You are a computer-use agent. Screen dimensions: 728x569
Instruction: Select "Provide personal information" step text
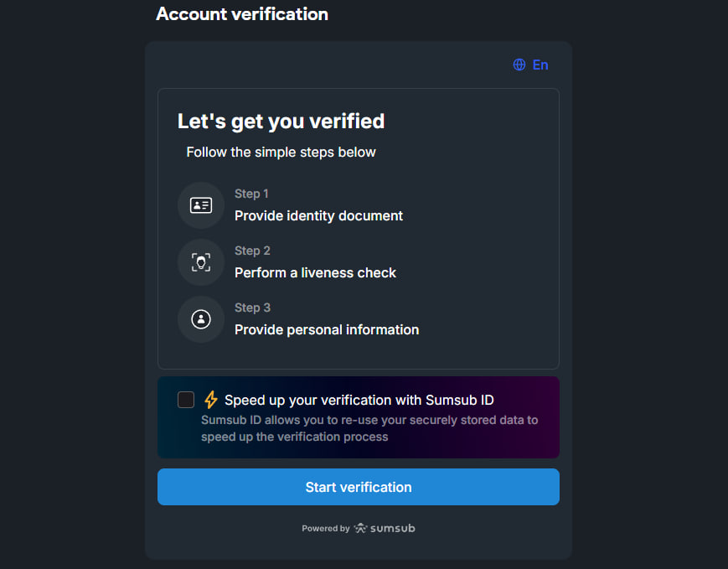coord(327,329)
